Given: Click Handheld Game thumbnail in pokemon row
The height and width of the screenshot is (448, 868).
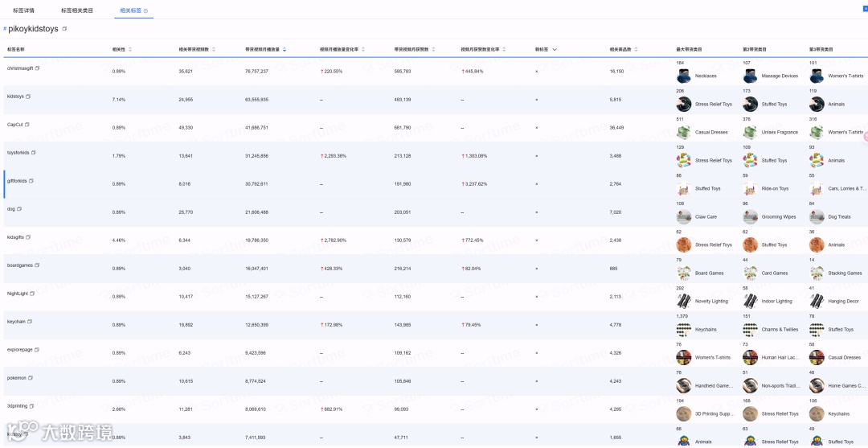Looking at the screenshot, I should click(x=684, y=385).
